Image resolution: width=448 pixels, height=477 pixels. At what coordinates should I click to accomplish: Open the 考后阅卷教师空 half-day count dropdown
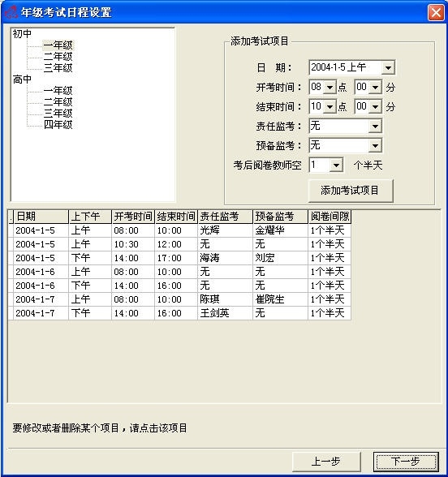336,165
